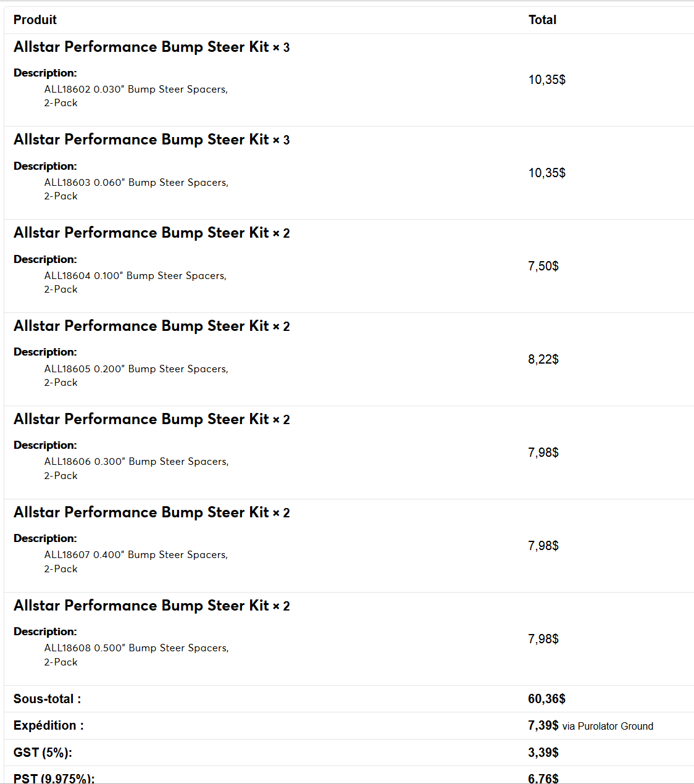Image resolution: width=694 pixels, height=784 pixels.
Task: Click the 6,76$ PST amount
Action: tap(543, 778)
